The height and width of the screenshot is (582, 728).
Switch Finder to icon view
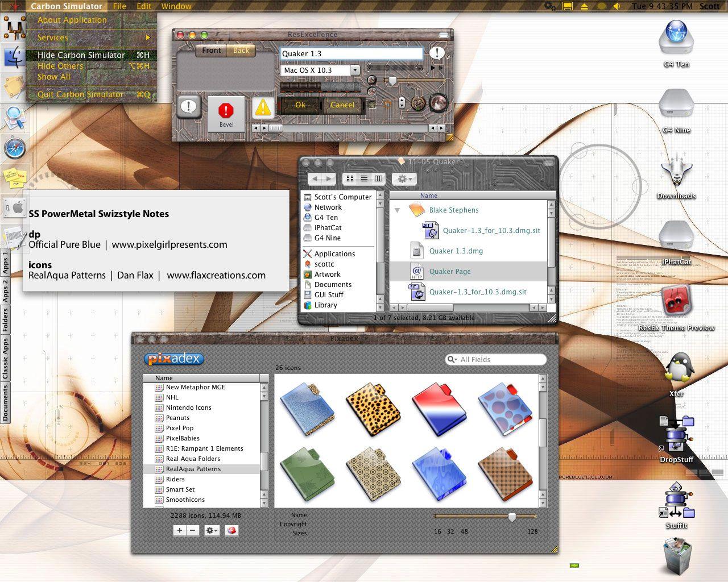pos(350,178)
